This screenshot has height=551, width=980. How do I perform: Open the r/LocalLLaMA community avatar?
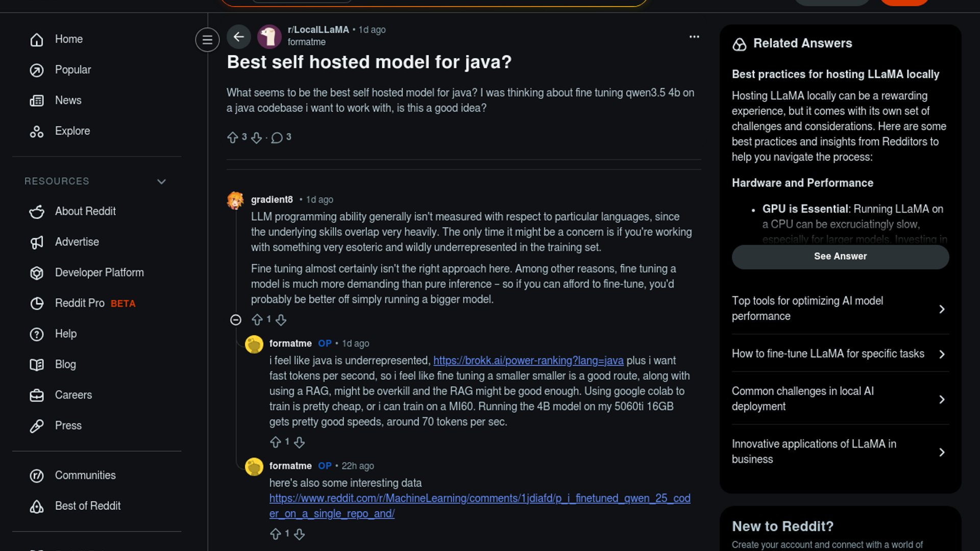(269, 37)
